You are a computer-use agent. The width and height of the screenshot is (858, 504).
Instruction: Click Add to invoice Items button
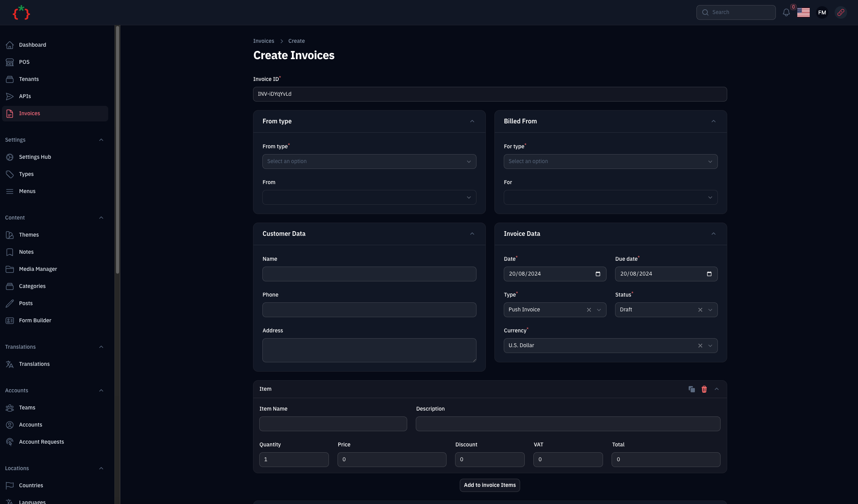tap(489, 485)
